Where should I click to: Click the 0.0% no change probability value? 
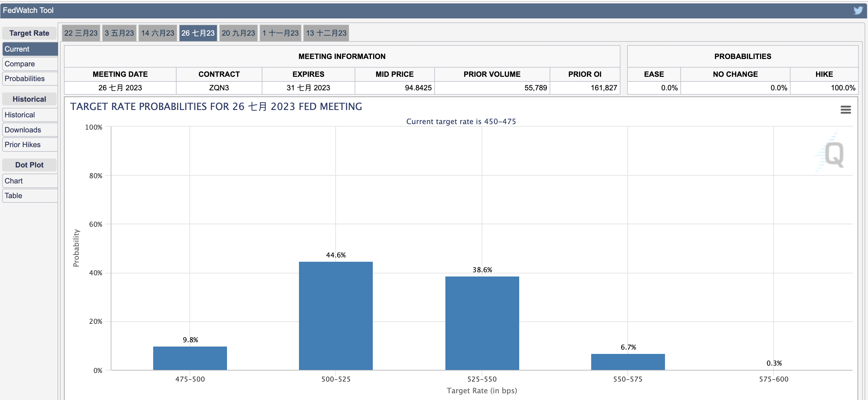tap(779, 88)
